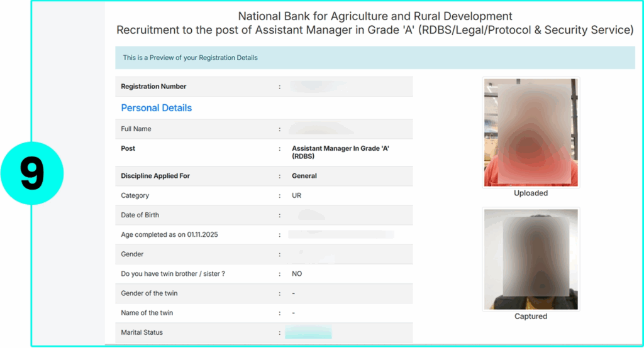
Task: Select the Registration Number label
Action: tap(153, 87)
